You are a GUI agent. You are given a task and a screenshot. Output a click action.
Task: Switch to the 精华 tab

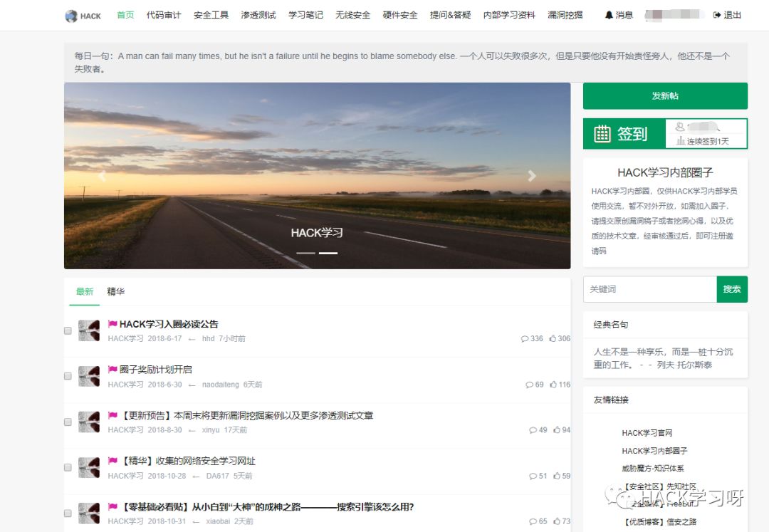coord(115,291)
